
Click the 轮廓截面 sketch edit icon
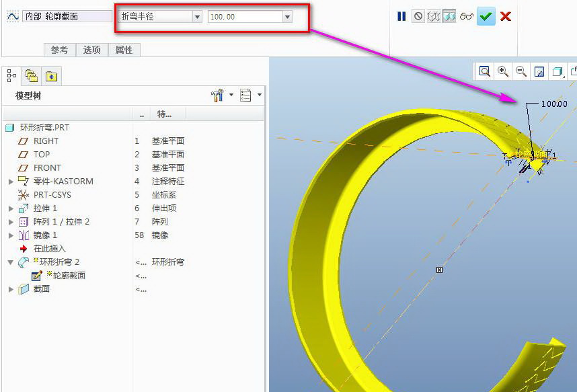click(x=37, y=275)
